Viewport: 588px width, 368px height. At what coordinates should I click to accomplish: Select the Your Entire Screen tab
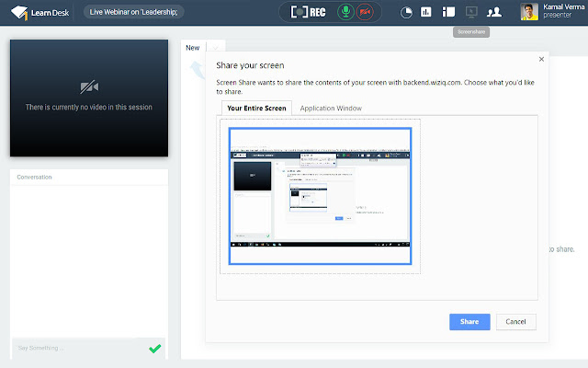(x=256, y=109)
